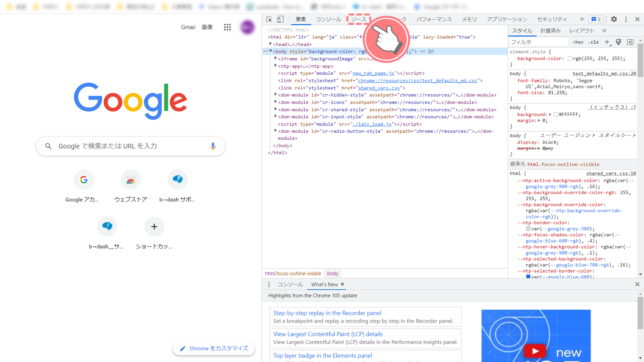Switch to メモリ tab
The image size is (644, 362).
tap(469, 19)
